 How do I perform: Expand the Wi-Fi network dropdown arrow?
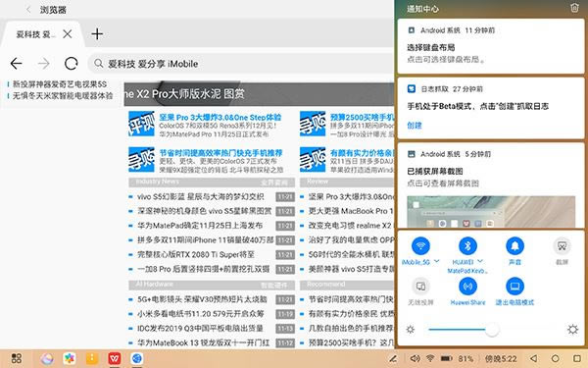tap(436, 261)
